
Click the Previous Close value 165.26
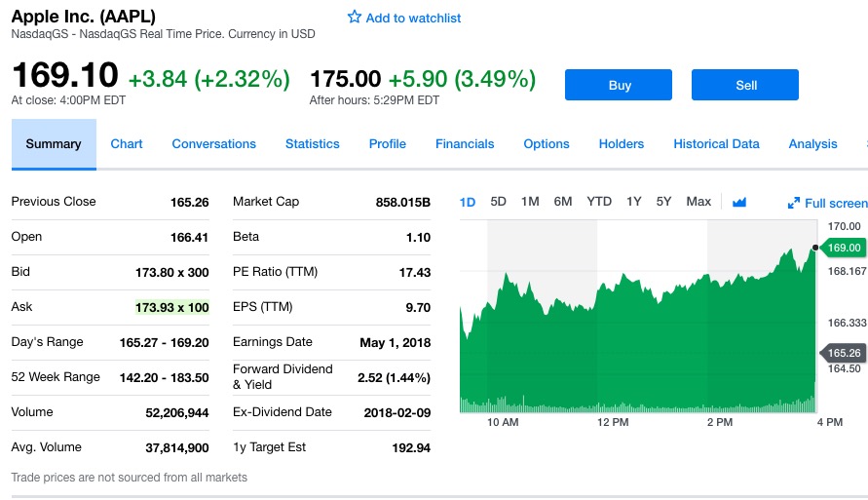click(x=189, y=202)
